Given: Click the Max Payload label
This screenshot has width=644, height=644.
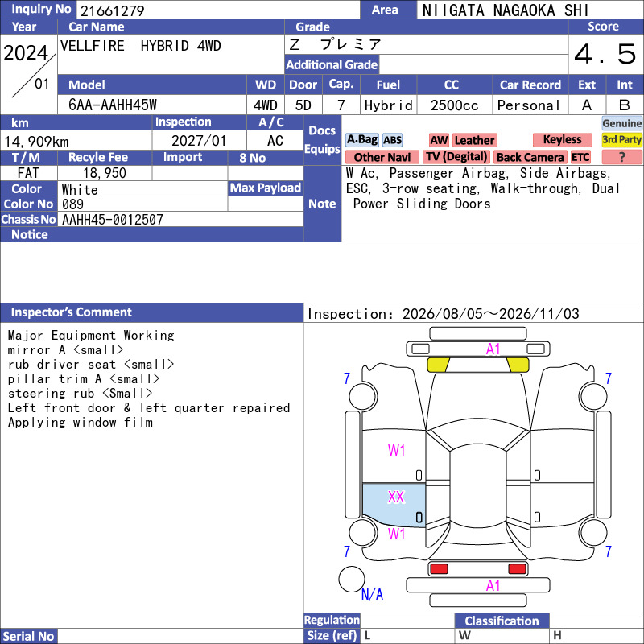Looking at the screenshot, I should coord(266,188).
